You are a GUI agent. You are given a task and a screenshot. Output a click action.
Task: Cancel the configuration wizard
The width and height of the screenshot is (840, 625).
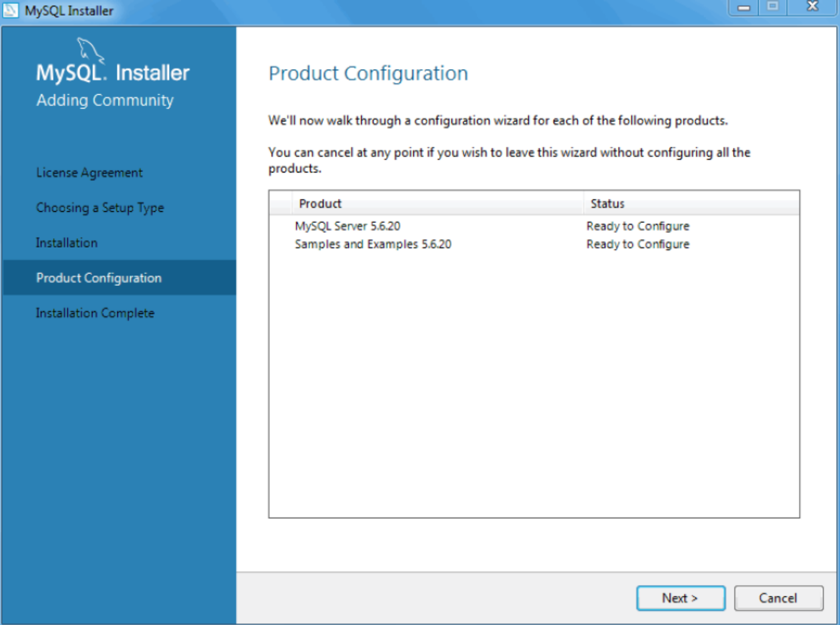(x=778, y=597)
